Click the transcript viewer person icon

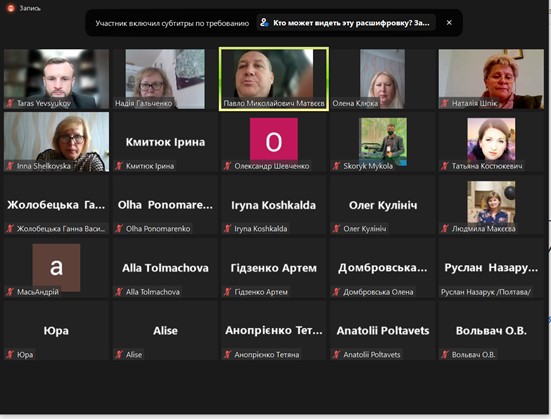tap(264, 22)
